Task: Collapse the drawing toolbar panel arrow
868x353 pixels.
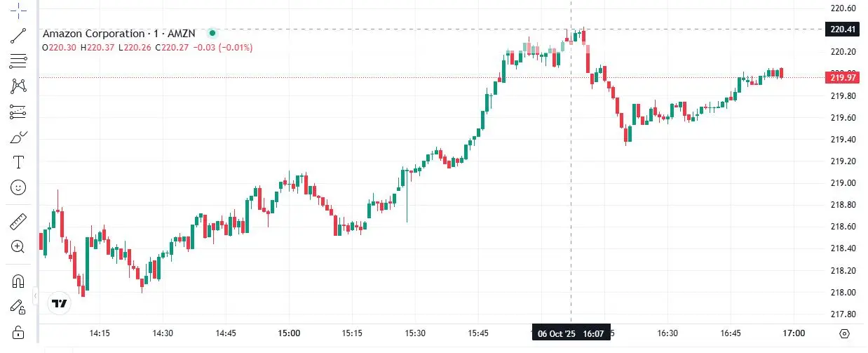Action: pyautogui.click(x=36, y=298)
